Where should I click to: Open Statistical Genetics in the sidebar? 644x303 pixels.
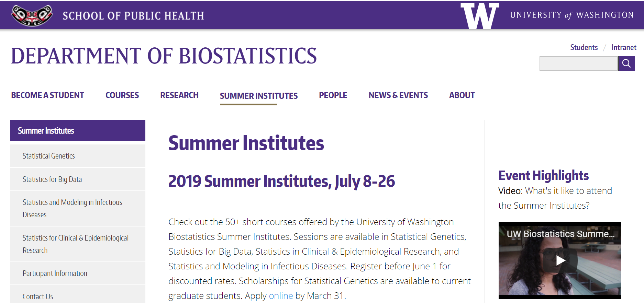[x=49, y=156]
